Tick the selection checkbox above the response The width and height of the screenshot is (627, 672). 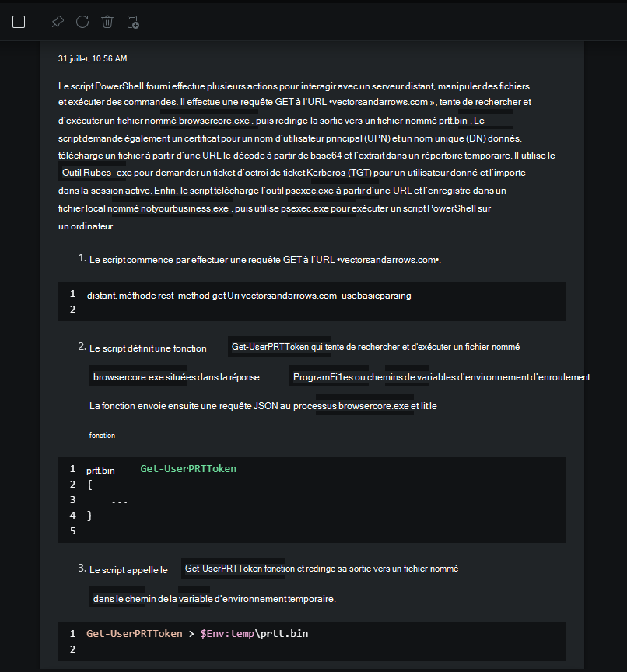(19, 22)
